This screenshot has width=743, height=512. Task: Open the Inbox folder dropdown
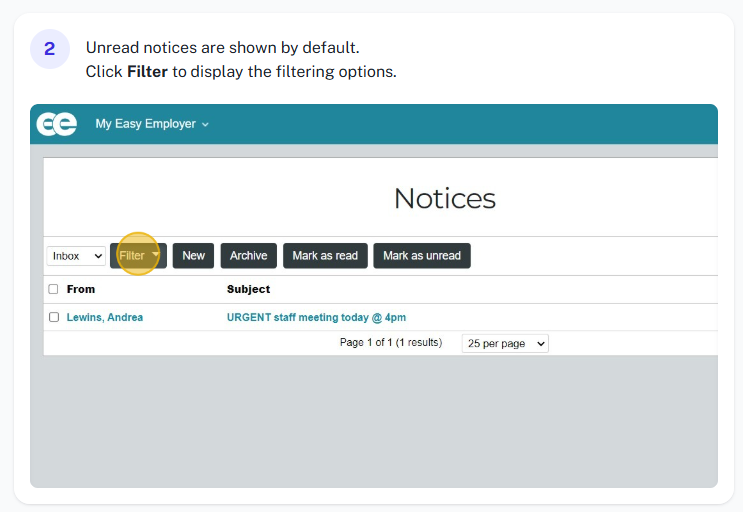click(x=76, y=256)
